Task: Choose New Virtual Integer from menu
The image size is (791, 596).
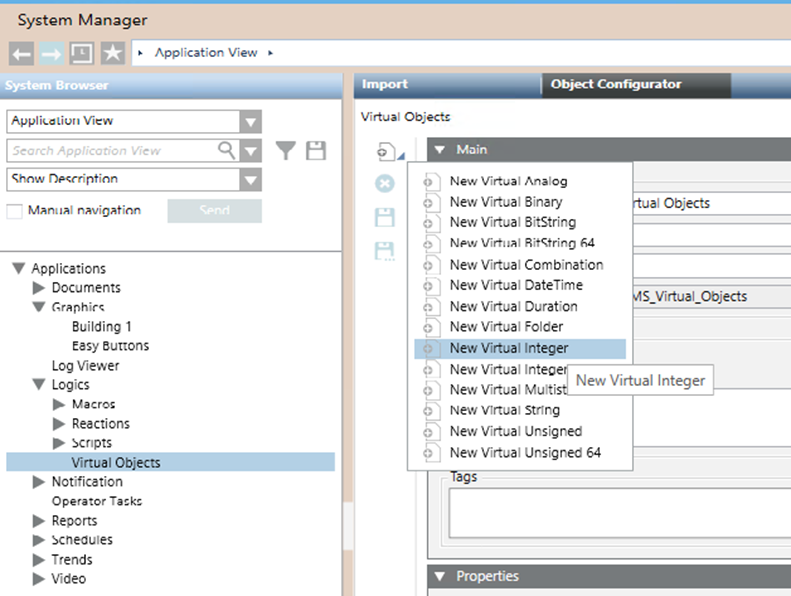Action: [508, 348]
